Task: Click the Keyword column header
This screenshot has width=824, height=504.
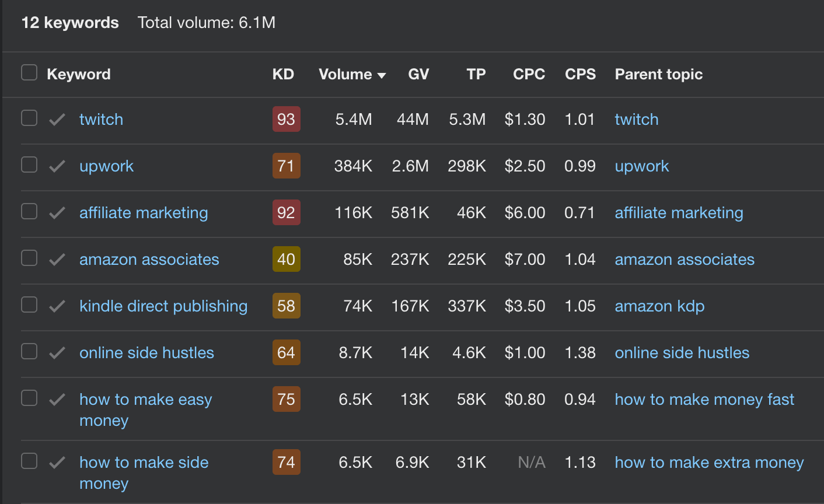Action: tap(79, 74)
